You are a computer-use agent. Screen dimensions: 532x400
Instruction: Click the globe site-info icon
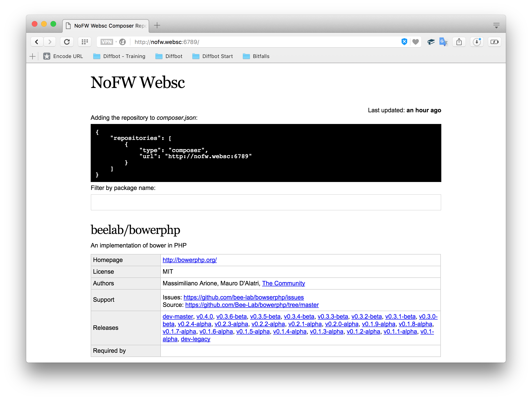point(123,42)
